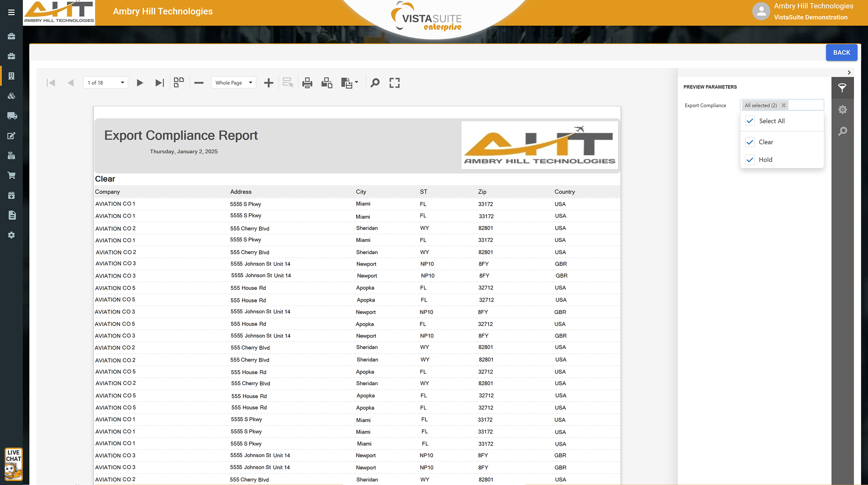The image size is (868, 485).
Task: Click the zoom in plus icon
Action: click(x=269, y=83)
